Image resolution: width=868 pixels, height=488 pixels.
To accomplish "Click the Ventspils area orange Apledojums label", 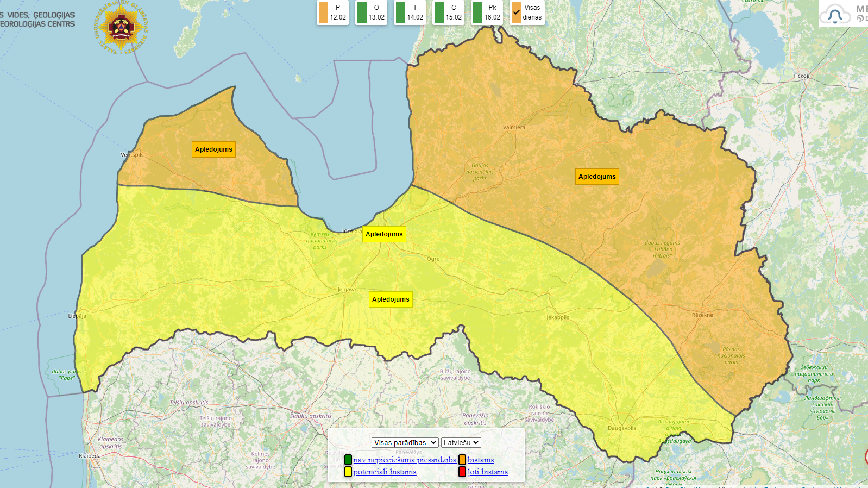I will tap(213, 149).
